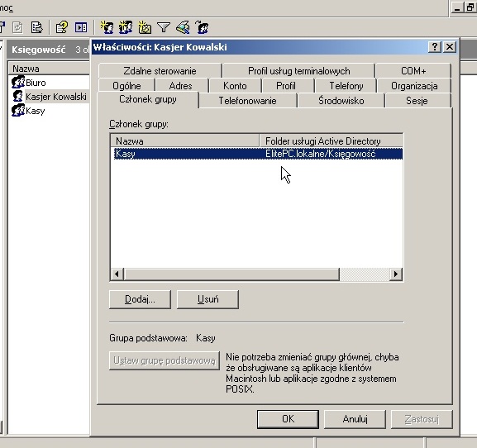Click the show/hide action pane toolbar icon
Image resolution: width=477 pixels, height=448 pixels.
pyautogui.click(x=81, y=27)
